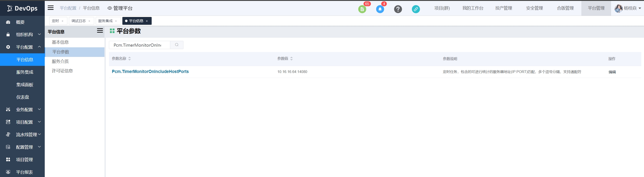Focus the parameter search input field
The image size is (644, 177).
(x=140, y=45)
